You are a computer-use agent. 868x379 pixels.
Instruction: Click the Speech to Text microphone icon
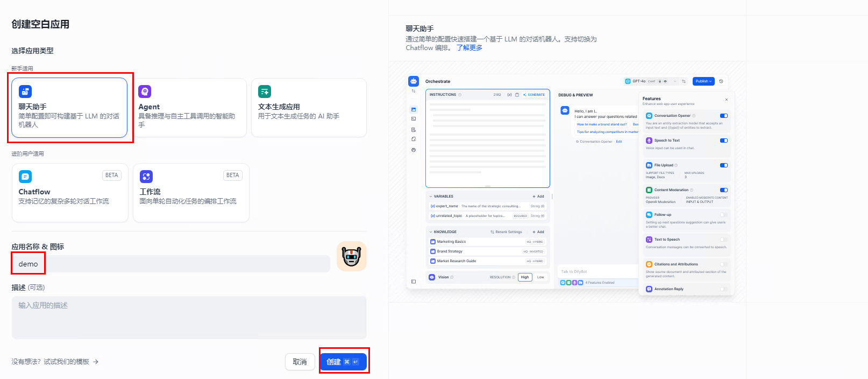click(649, 141)
